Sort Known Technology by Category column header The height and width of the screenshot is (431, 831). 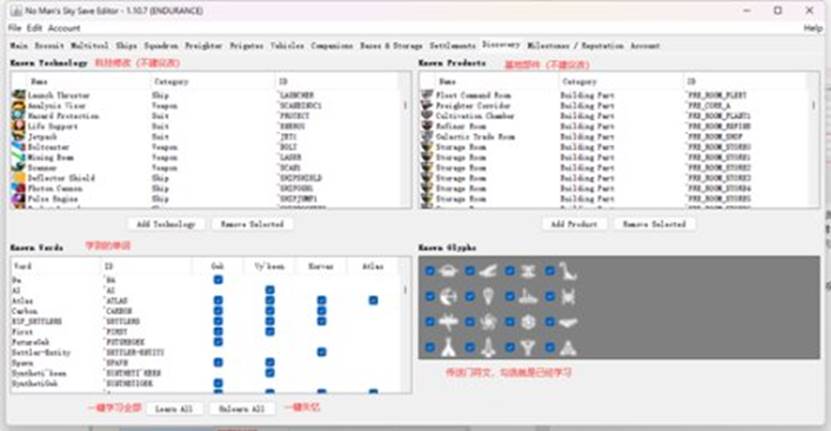213,82
